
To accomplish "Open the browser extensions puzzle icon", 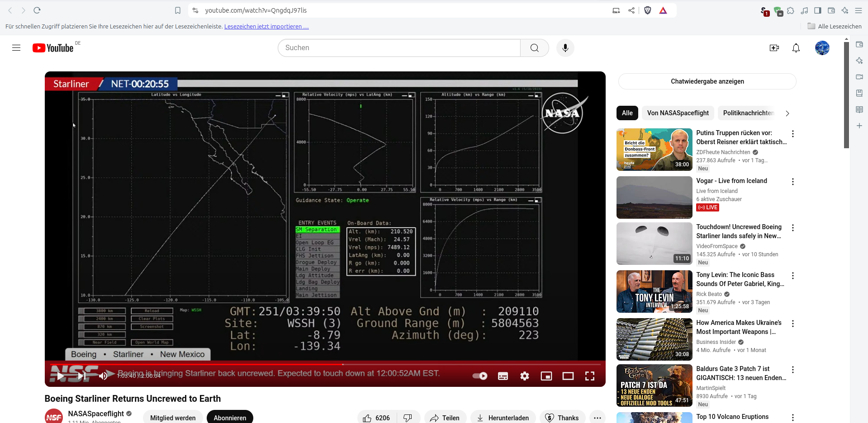I will pyautogui.click(x=791, y=10).
